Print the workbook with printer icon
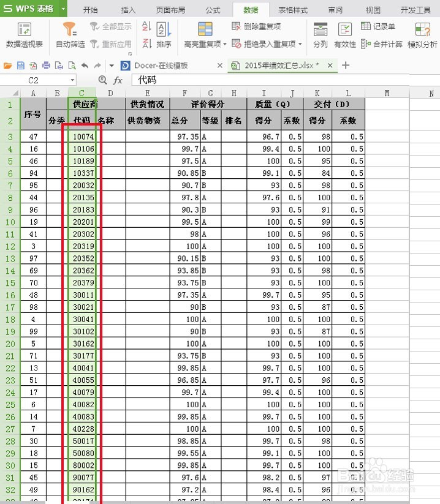This screenshot has height=504, width=440. [x=47, y=66]
